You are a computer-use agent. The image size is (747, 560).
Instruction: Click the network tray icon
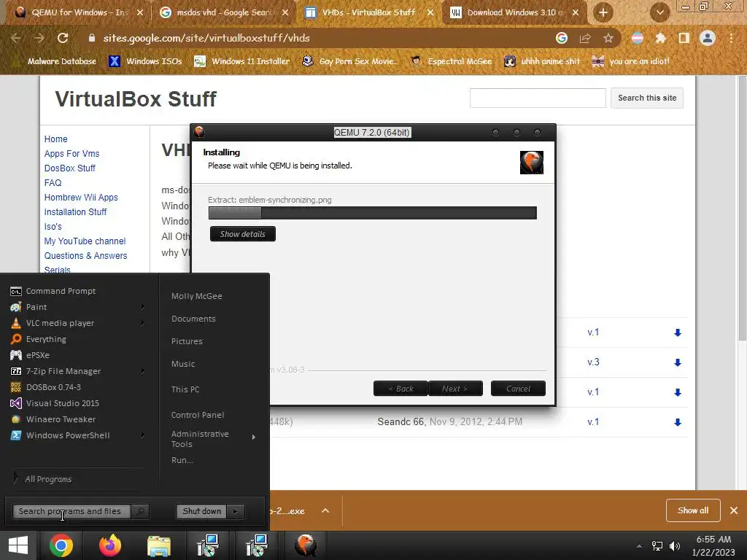pyautogui.click(x=657, y=545)
